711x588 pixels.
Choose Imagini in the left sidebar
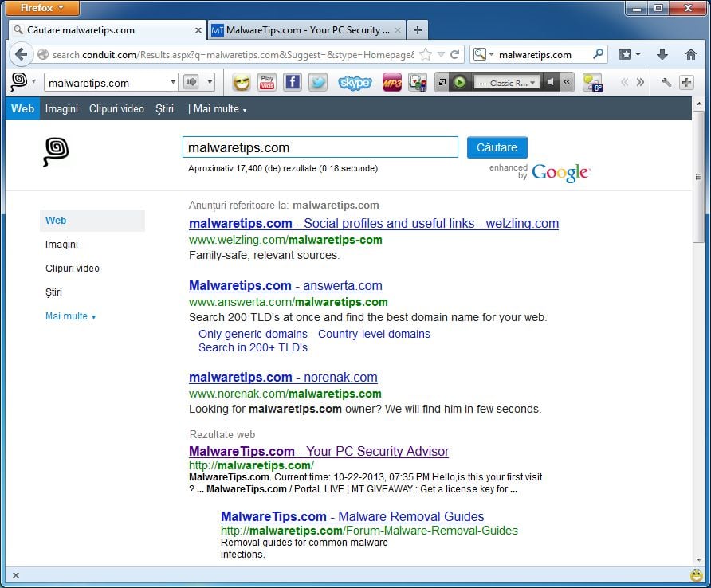pos(61,245)
